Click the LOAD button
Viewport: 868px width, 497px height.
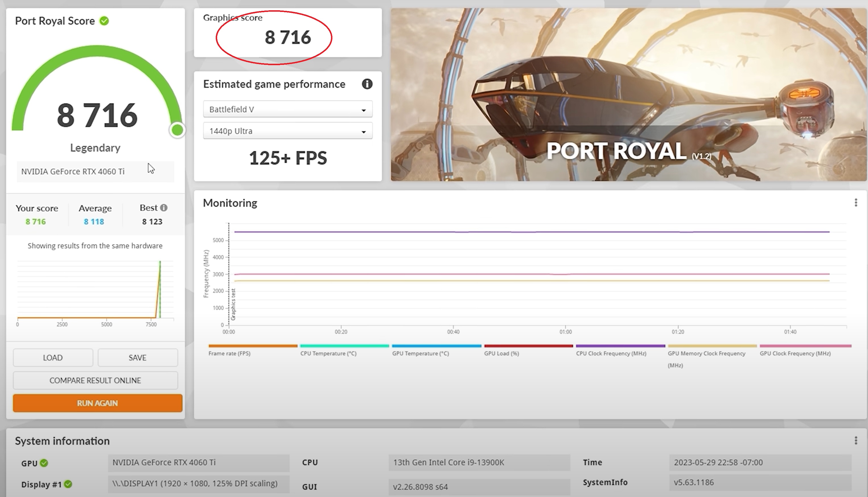(x=53, y=357)
